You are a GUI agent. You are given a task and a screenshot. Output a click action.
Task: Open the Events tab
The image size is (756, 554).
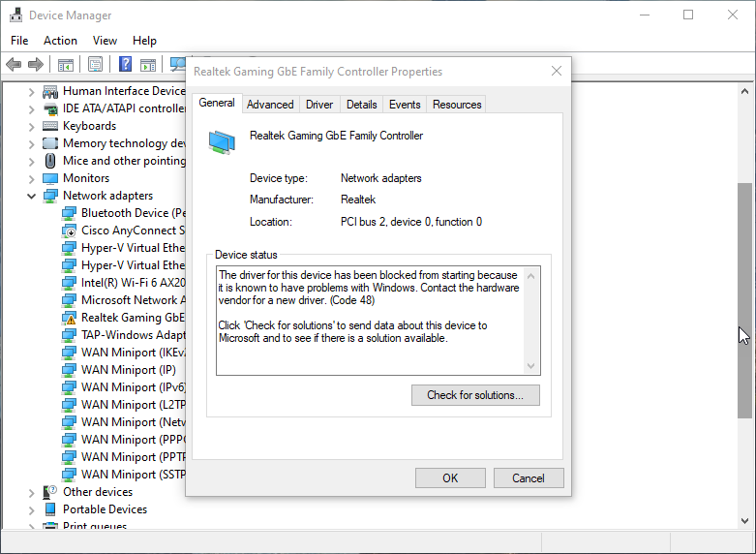[405, 105]
